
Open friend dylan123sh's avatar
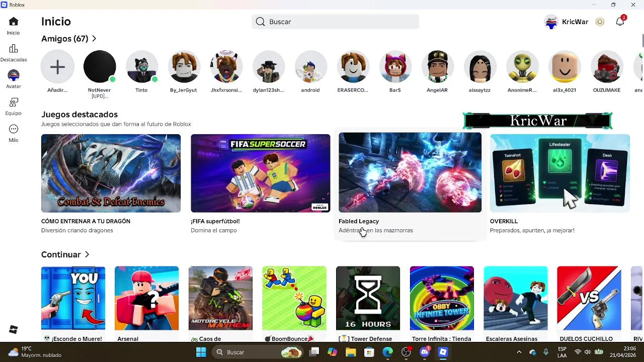(269, 66)
